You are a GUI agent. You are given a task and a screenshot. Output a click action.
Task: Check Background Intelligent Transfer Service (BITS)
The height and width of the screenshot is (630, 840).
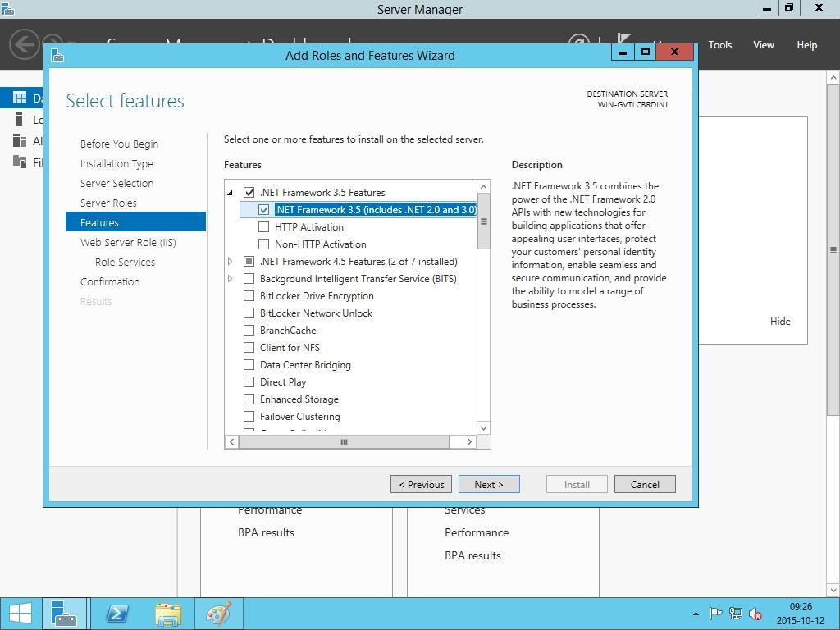point(249,279)
